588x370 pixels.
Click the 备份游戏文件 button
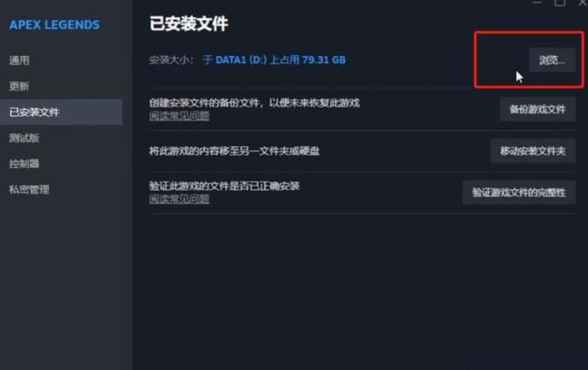tap(537, 109)
